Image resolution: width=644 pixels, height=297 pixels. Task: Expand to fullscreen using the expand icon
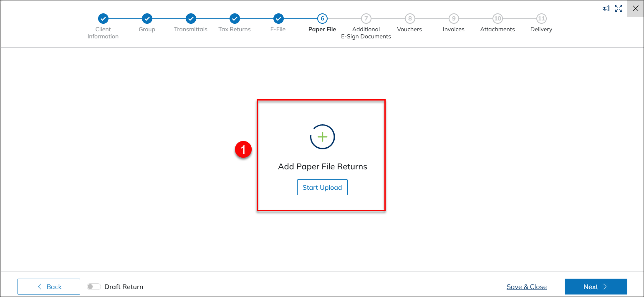tap(619, 8)
